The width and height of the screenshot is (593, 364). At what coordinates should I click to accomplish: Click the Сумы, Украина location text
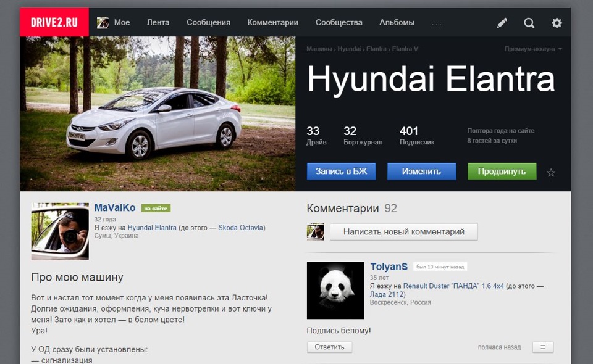(x=116, y=236)
